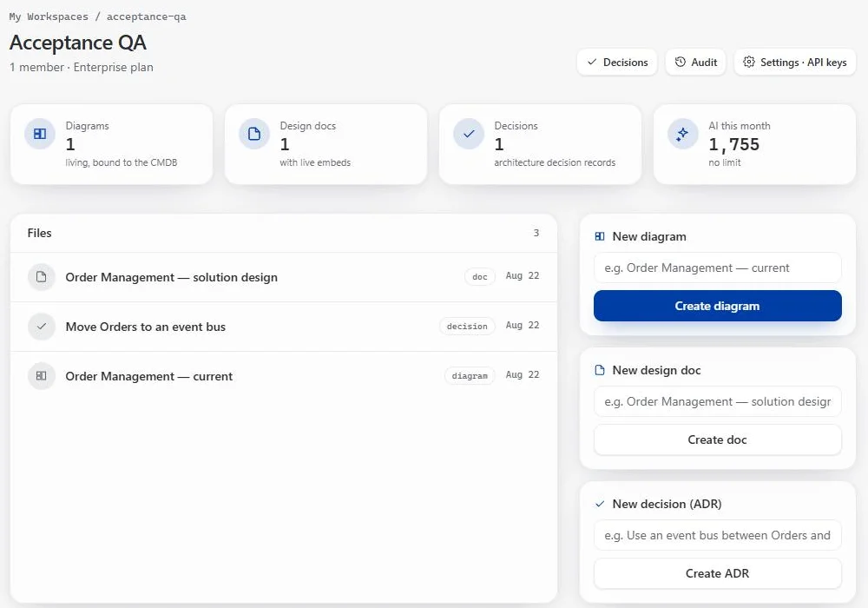This screenshot has width=868, height=608.
Task: Click the Create diagram button
Action: click(718, 306)
